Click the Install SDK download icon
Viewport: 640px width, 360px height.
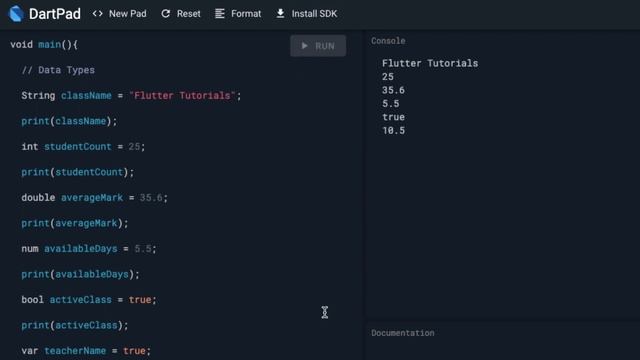click(x=280, y=13)
